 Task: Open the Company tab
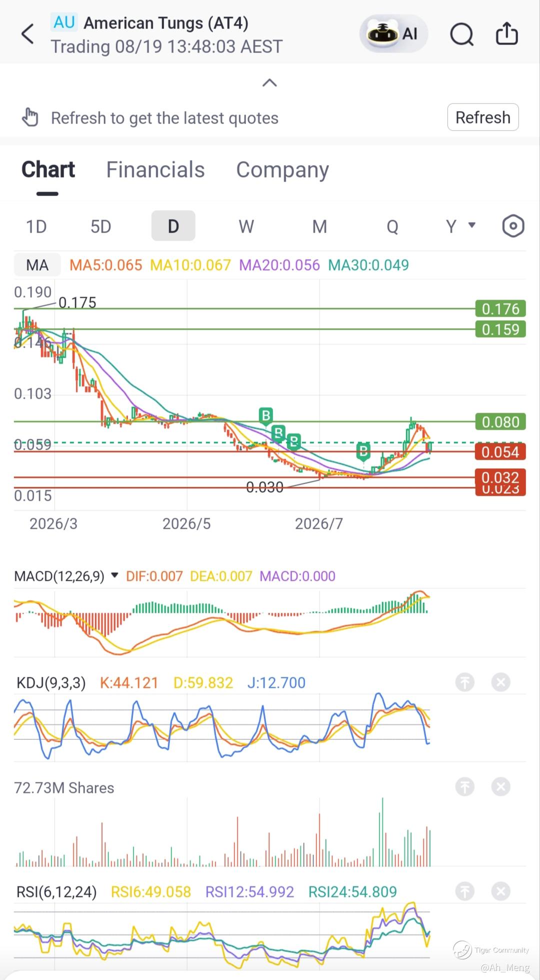point(282,171)
